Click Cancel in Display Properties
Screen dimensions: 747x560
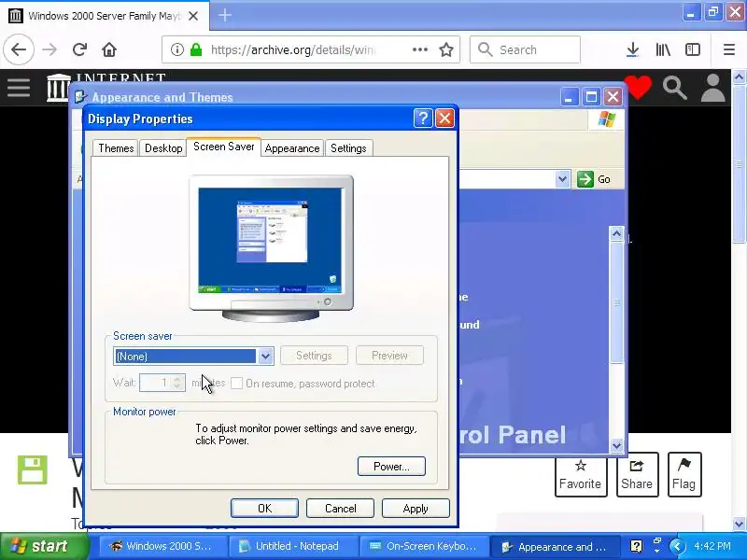pyautogui.click(x=340, y=508)
